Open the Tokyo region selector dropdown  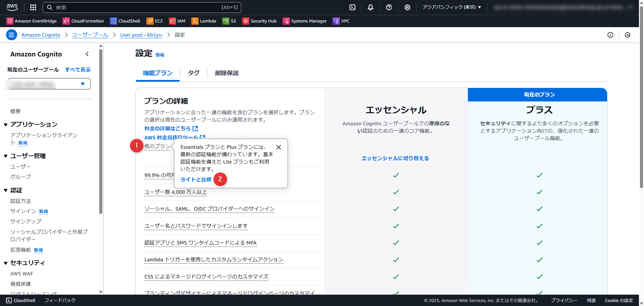coord(452,7)
